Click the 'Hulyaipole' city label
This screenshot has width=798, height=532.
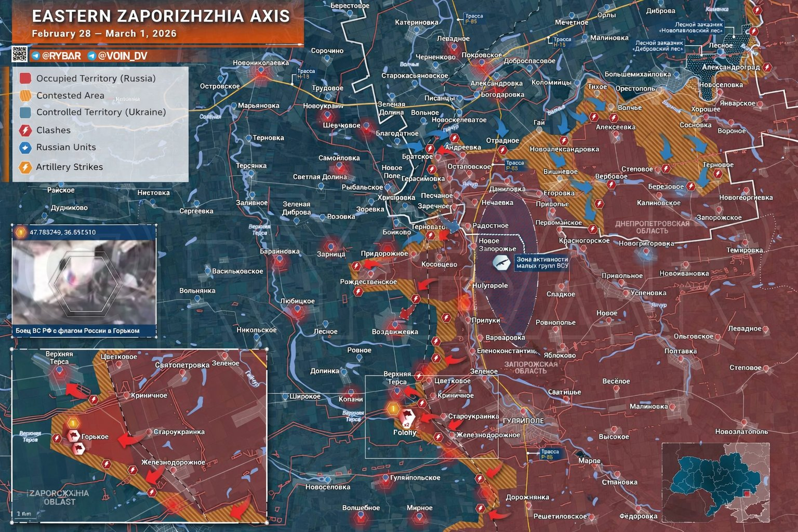[x=490, y=286]
